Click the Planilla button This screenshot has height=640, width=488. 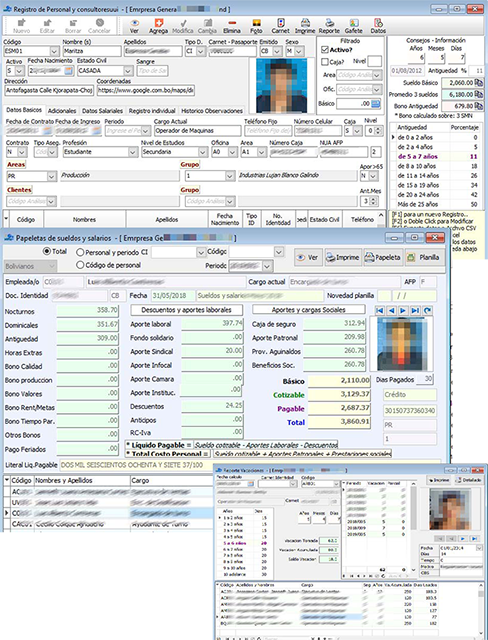coord(424,258)
